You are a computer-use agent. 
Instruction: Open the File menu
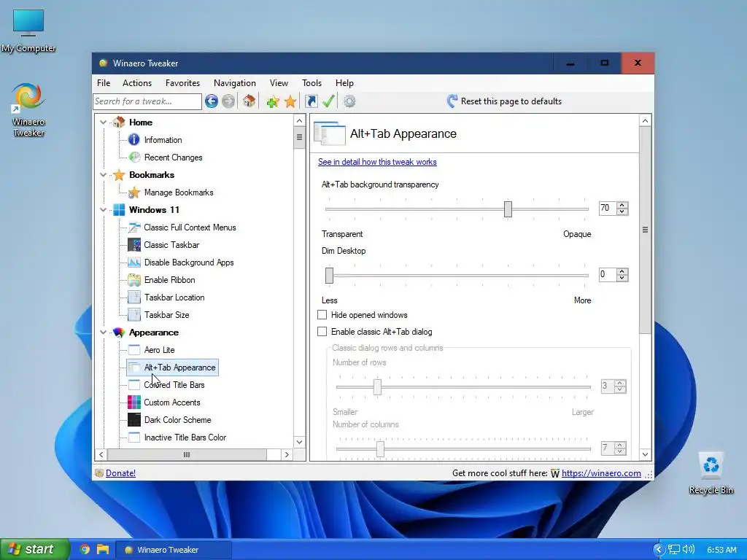pos(104,83)
